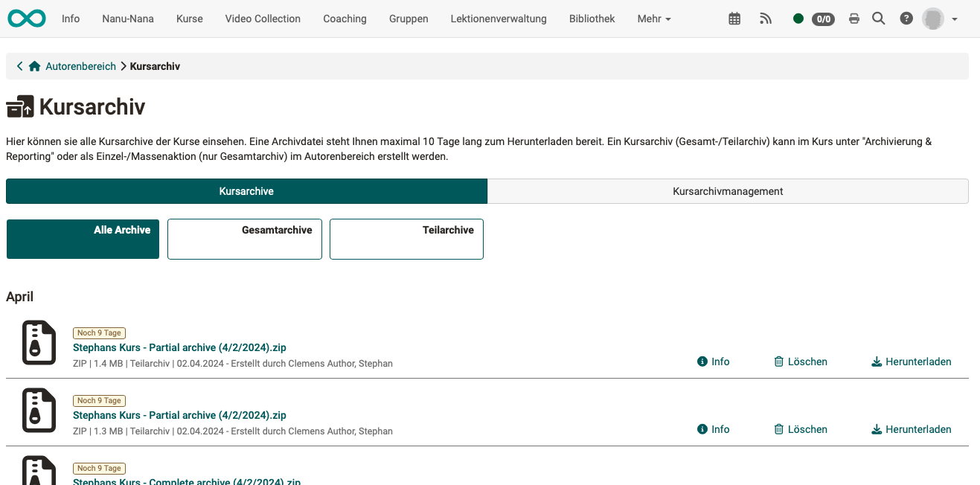Viewport: 980px width, 485px height.
Task: Open search using the magnifier icon
Action: click(878, 19)
